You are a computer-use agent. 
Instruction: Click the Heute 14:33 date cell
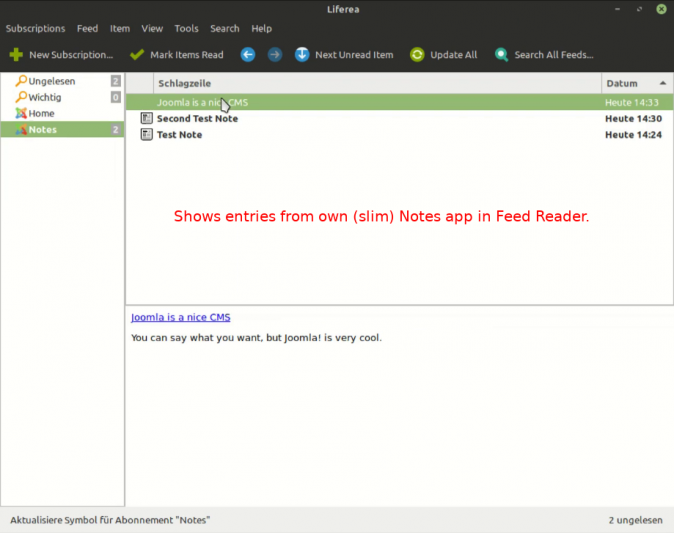pos(631,102)
